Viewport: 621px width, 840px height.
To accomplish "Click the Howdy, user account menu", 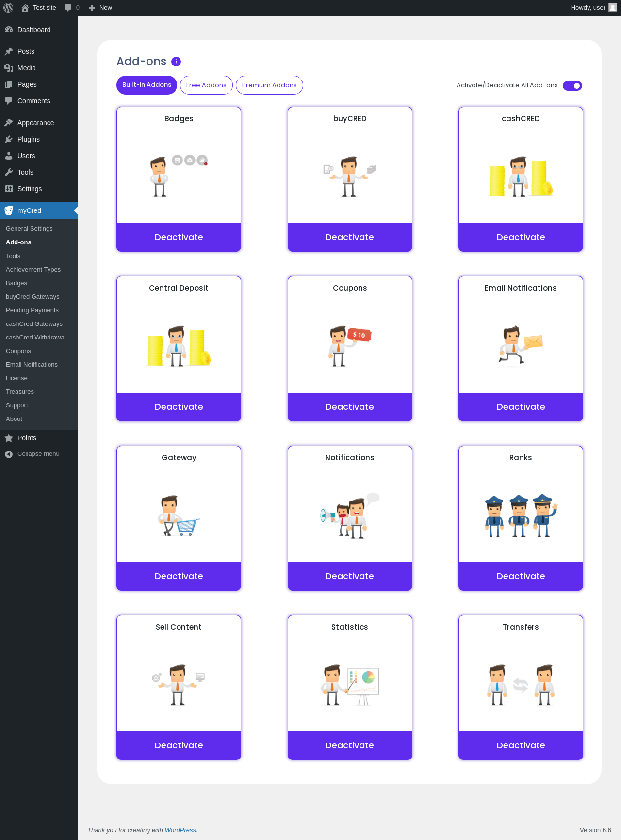I will [593, 8].
